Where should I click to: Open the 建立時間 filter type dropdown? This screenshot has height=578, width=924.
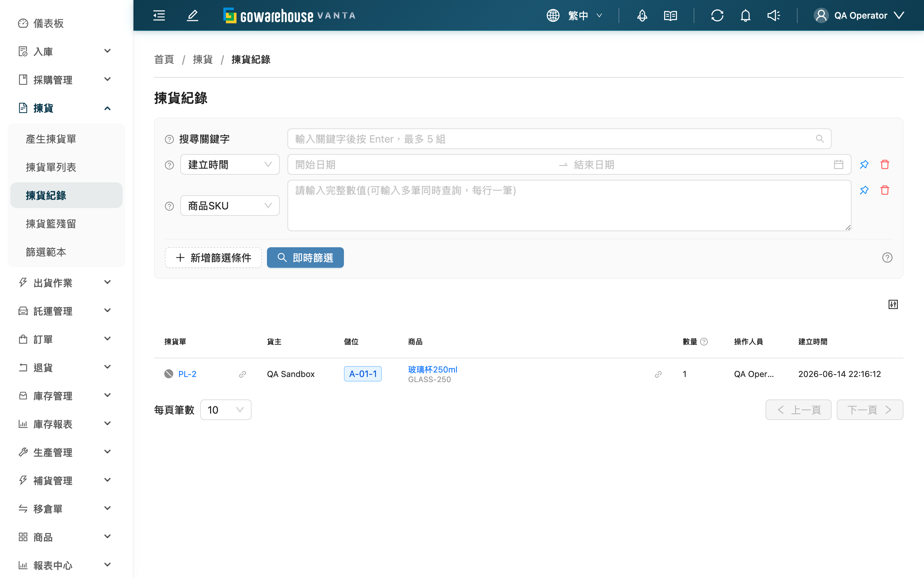[x=230, y=165]
